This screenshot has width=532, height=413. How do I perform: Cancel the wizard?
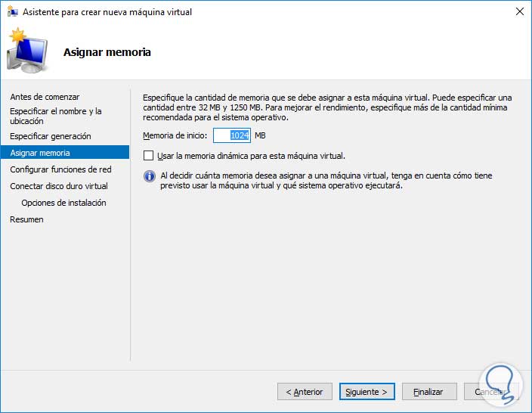(490, 392)
